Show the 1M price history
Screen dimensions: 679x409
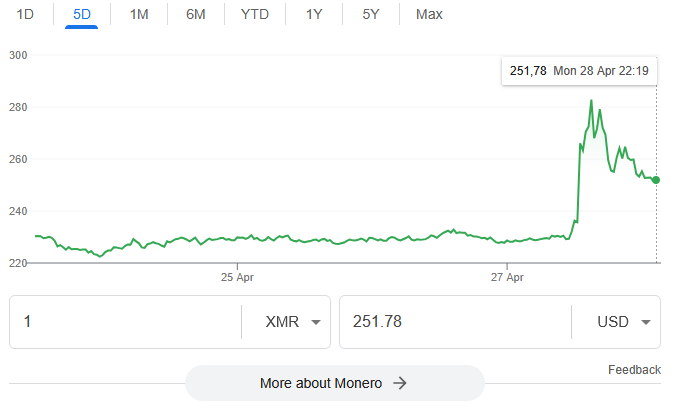tap(139, 14)
